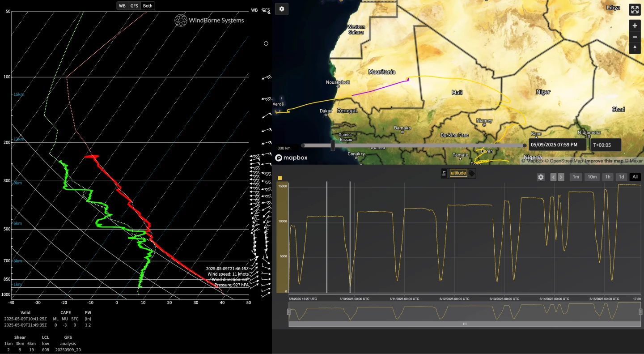This screenshot has width=644, height=354.
Task: Show GFS sounding only
Action: 134,6
